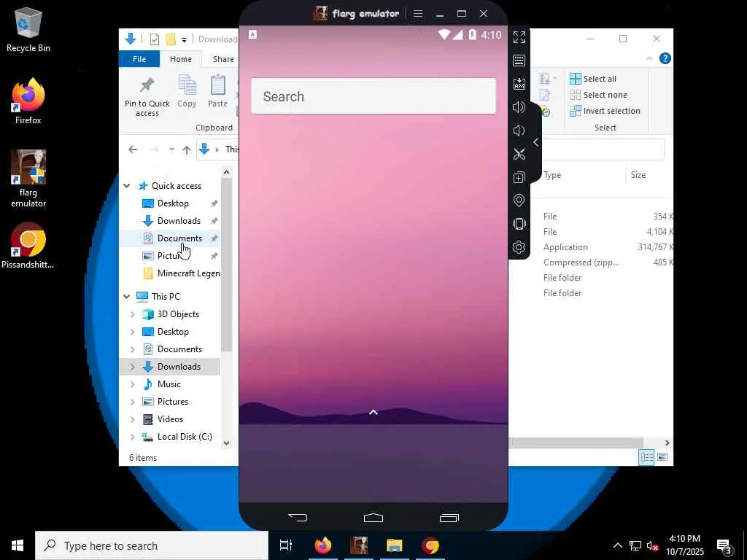747x560 pixels.
Task: Open Windows Start menu
Action: tap(18, 545)
